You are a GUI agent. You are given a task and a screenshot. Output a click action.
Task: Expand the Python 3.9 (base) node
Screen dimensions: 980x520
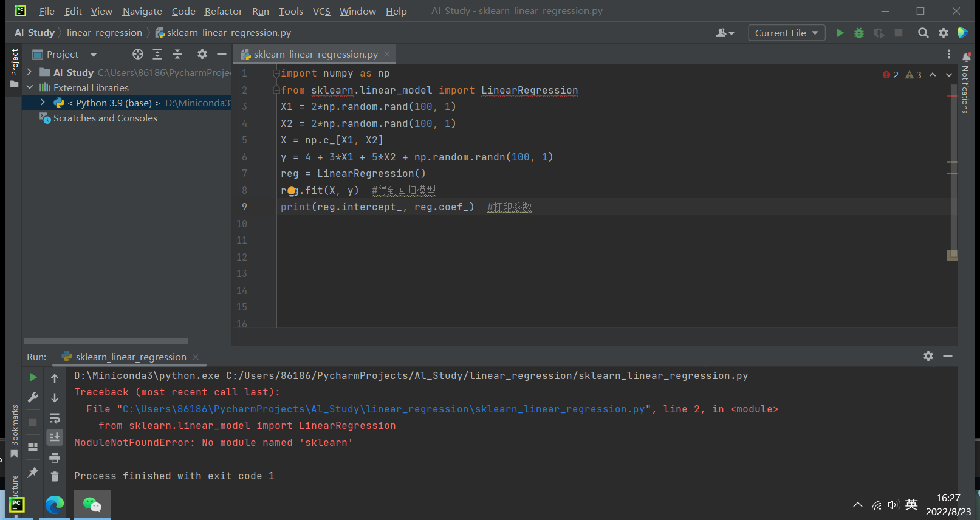(43, 103)
